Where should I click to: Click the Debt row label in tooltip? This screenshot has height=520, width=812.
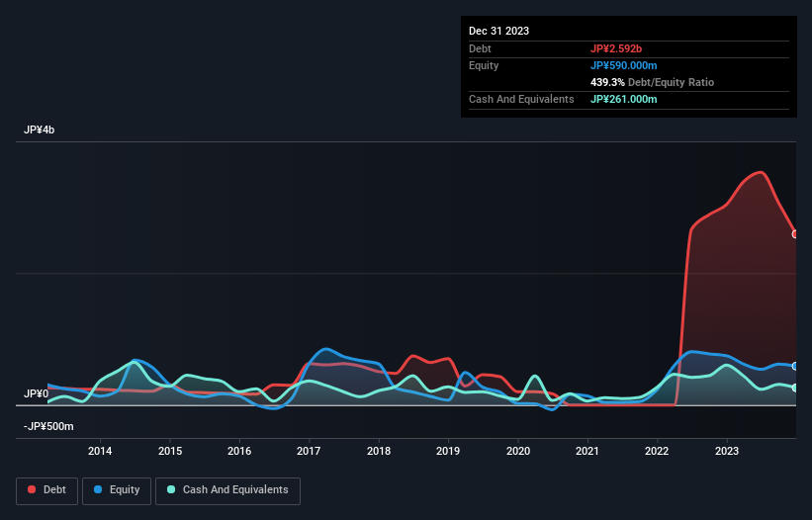pyautogui.click(x=480, y=48)
